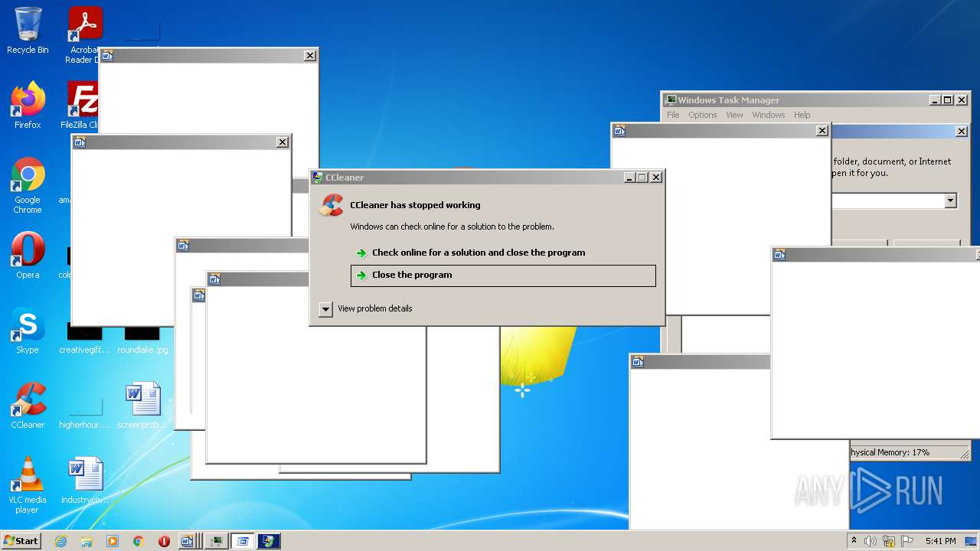Open the Help menu in Task Manager

click(x=802, y=115)
